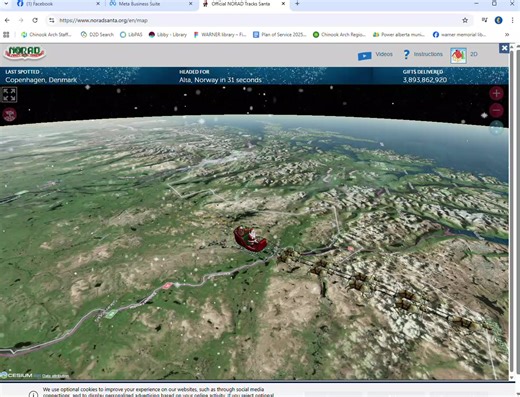Click the green gift marker on route
The width and height of the screenshot is (520, 397).
(111, 313)
